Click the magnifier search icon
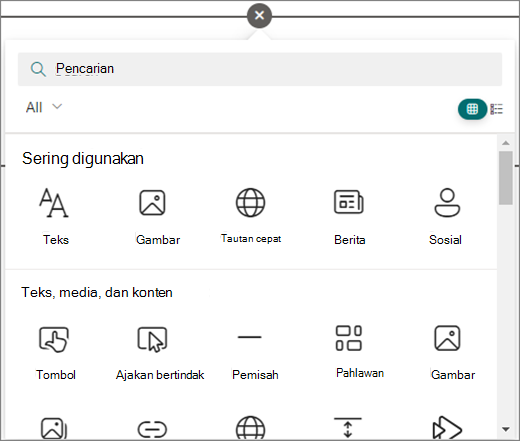The height and width of the screenshot is (441, 520). [x=38, y=69]
